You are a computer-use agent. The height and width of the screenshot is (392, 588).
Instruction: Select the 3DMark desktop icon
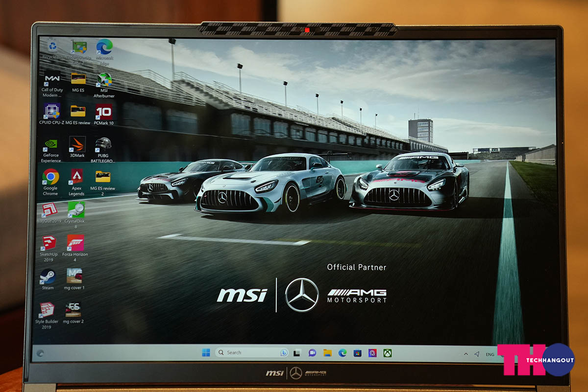point(77,147)
